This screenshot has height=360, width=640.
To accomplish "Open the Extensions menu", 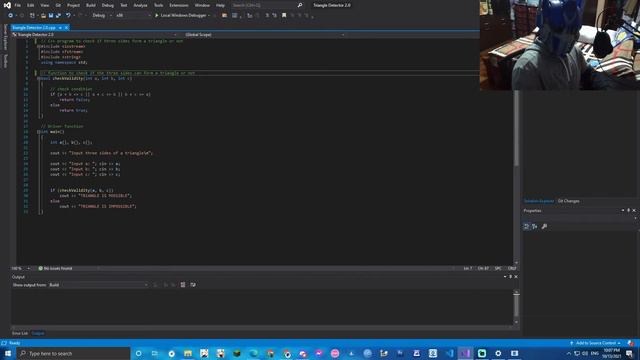I will [x=179, y=5].
